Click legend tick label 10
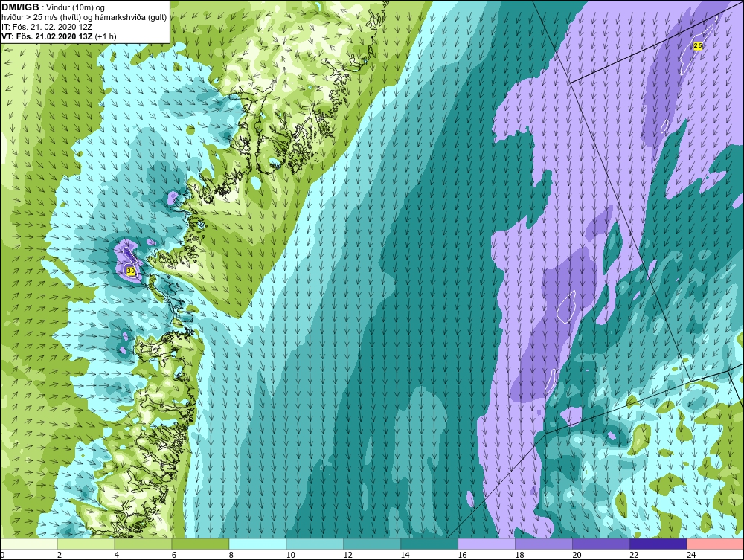The width and height of the screenshot is (744, 560). pyautogui.click(x=291, y=555)
